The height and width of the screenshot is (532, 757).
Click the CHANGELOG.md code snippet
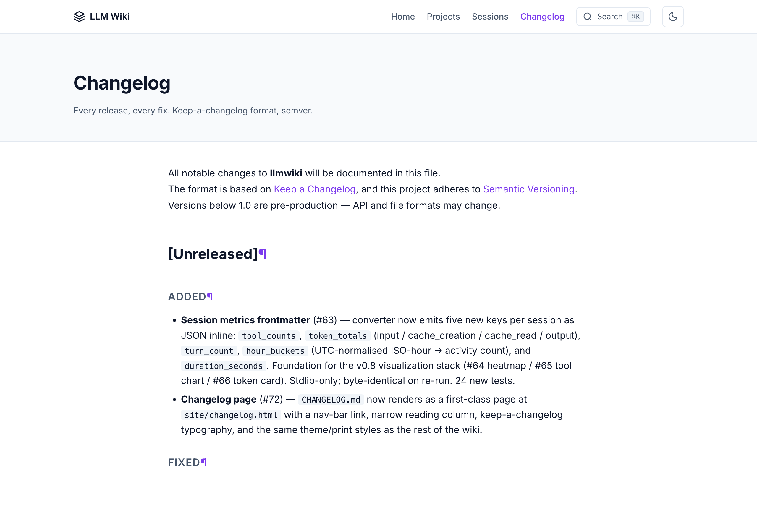pos(331,399)
